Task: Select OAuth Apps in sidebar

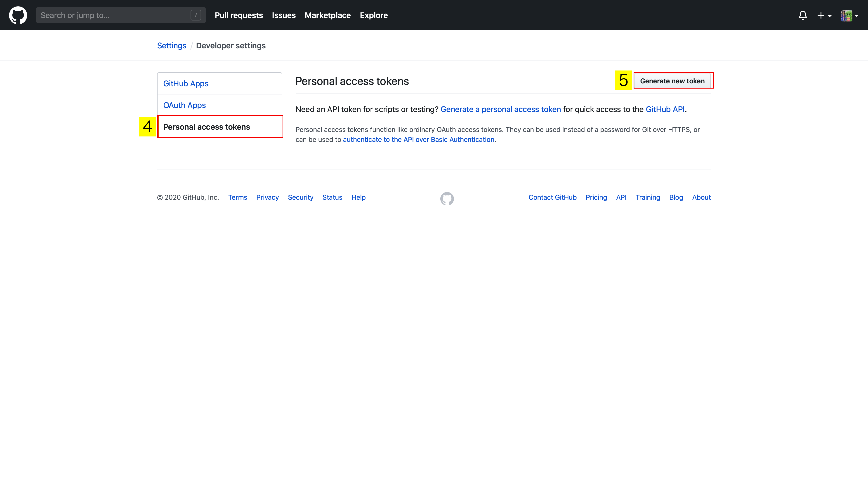Action: [219, 105]
